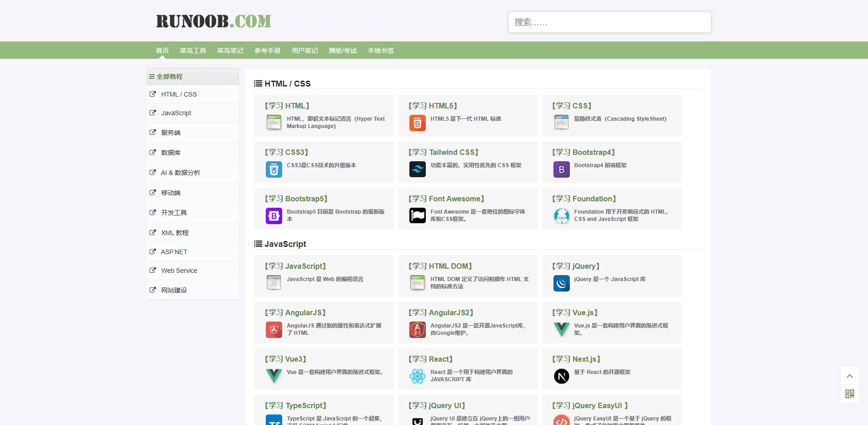Click the Font Awesome flag icon
Image resolution: width=868 pixels, height=425 pixels.
coord(417,215)
